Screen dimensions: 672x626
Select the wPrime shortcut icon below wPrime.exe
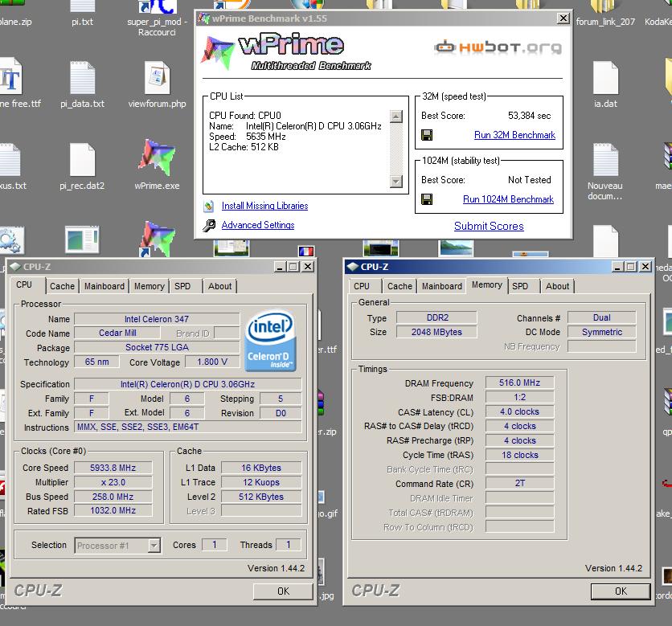point(157,238)
